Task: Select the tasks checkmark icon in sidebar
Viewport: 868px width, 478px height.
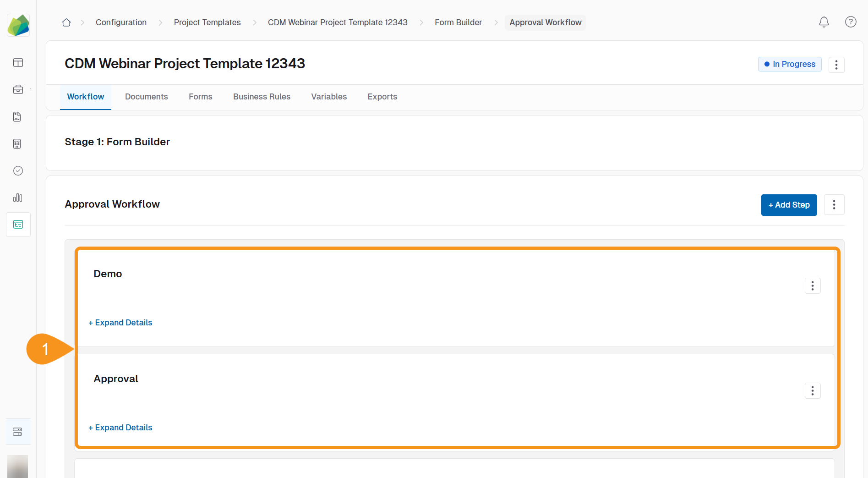Action: point(18,170)
